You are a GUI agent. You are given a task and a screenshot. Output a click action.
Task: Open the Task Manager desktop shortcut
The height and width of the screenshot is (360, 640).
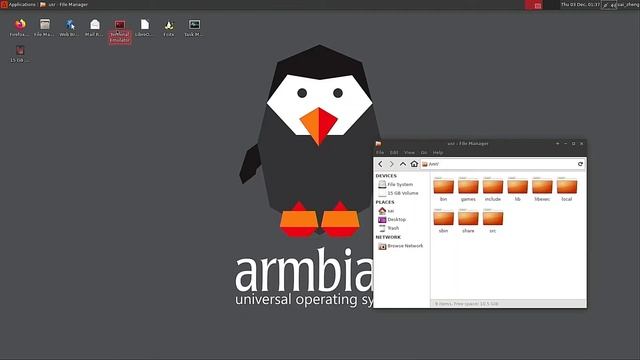tap(194, 28)
